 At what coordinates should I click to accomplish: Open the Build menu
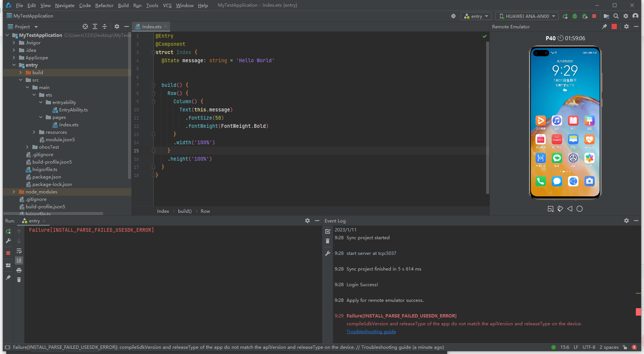coord(123,5)
